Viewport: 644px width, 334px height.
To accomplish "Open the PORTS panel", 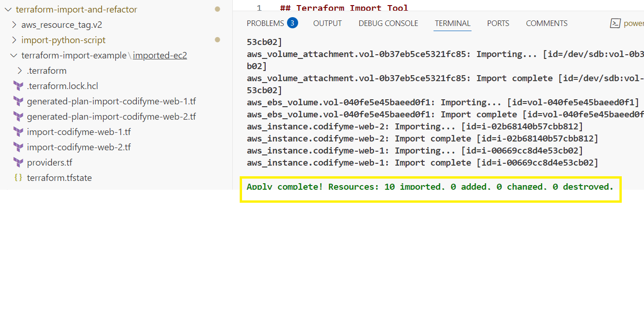I will coord(498,23).
